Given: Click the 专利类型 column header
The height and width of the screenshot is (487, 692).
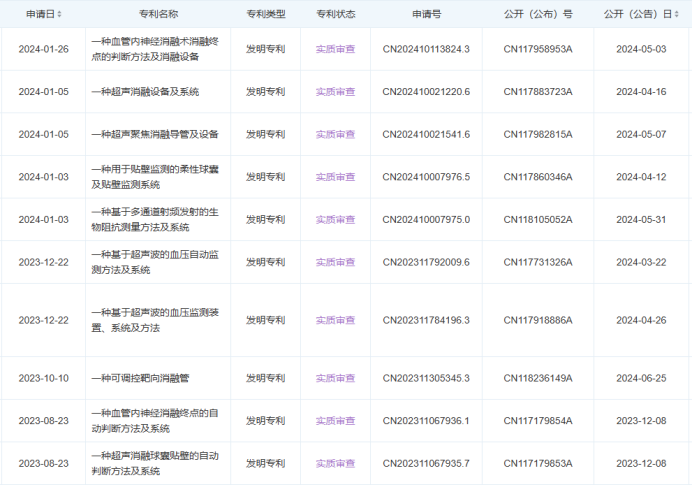Looking at the screenshot, I should (265, 14).
